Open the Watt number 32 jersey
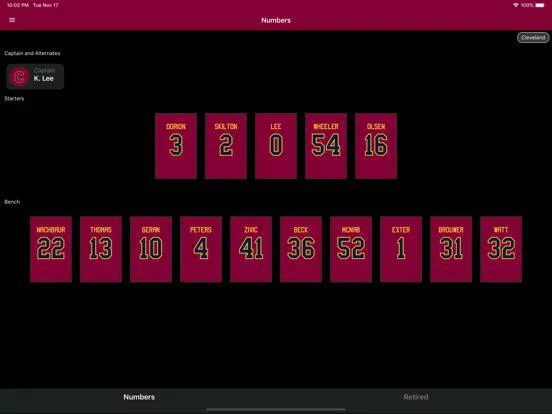The height and width of the screenshot is (414, 552). point(501,249)
